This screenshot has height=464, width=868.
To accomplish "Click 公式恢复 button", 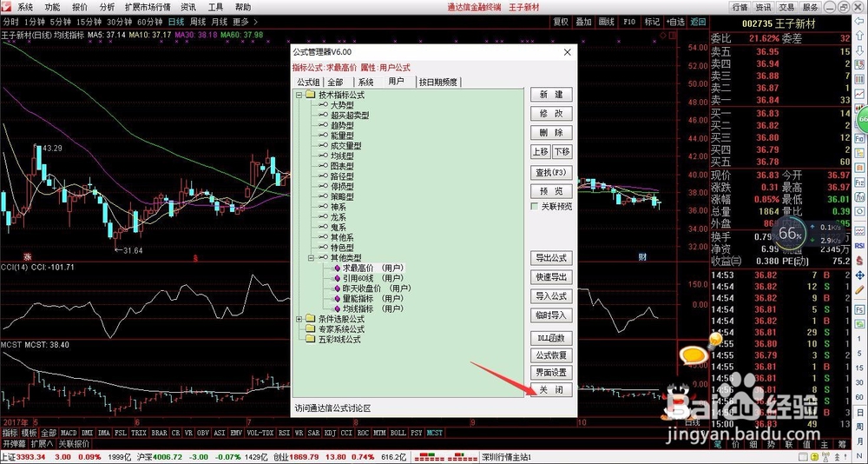I will tap(551, 355).
